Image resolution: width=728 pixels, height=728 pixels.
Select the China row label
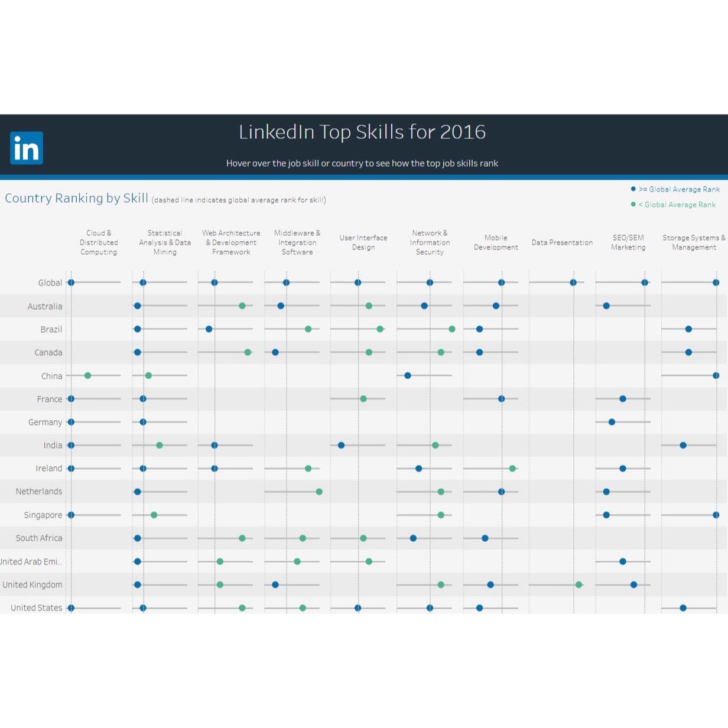pyautogui.click(x=52, y=376)
